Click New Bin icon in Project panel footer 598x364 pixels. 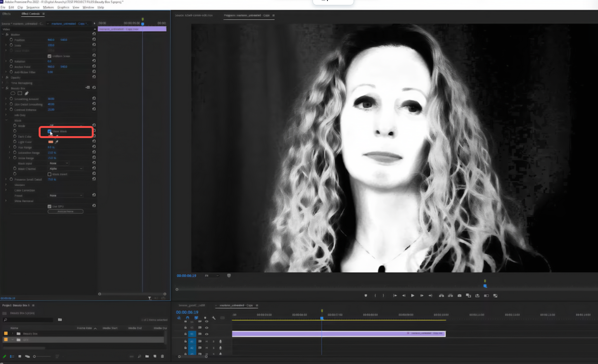coord(147,356)
